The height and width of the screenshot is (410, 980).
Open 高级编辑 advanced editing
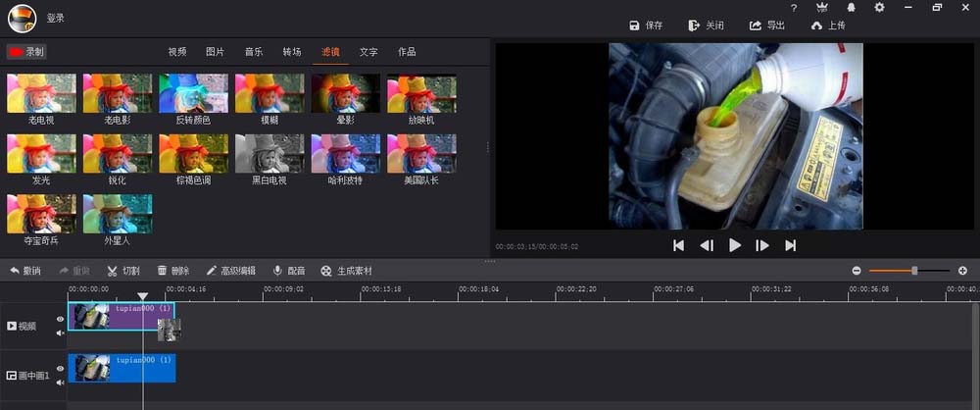point(230,271)
